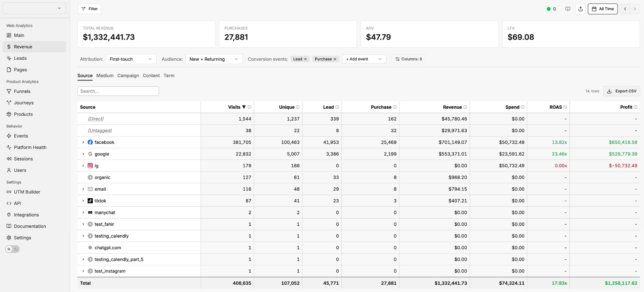Image resolution: width=644 pixels, height=292 pixels.
Task: Go to next date range arrow
Action: click(635, 9)
